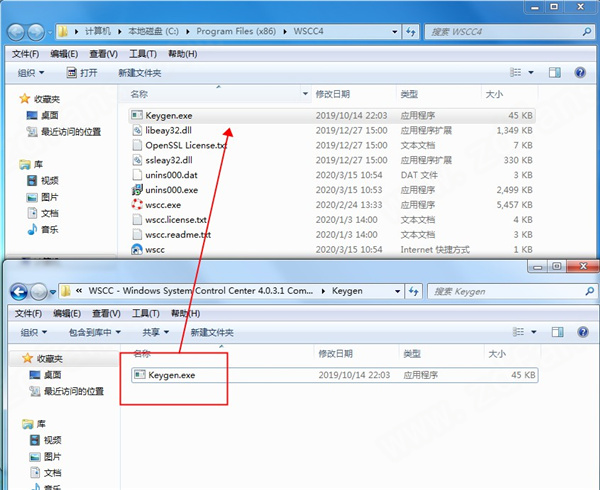Select the unins000.exe uninstaller icon
This screenshot has width=600, height=490.
[x=137, y=190]
